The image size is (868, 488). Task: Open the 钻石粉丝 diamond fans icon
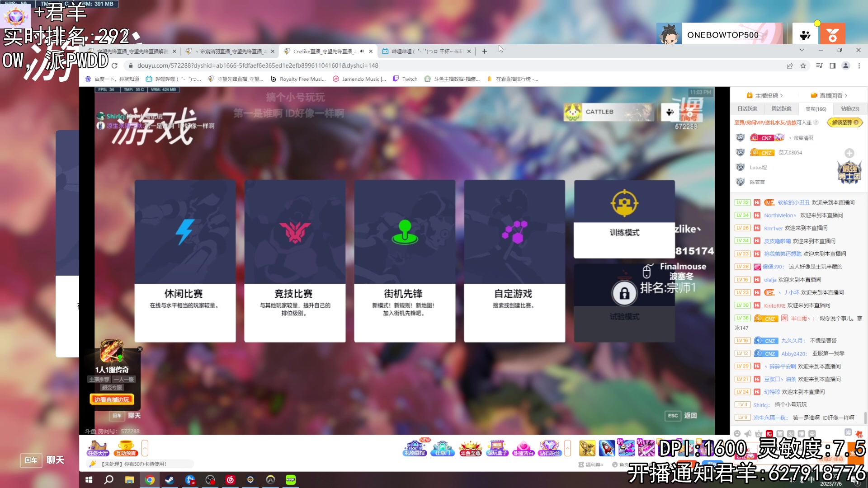coord(550,448)
